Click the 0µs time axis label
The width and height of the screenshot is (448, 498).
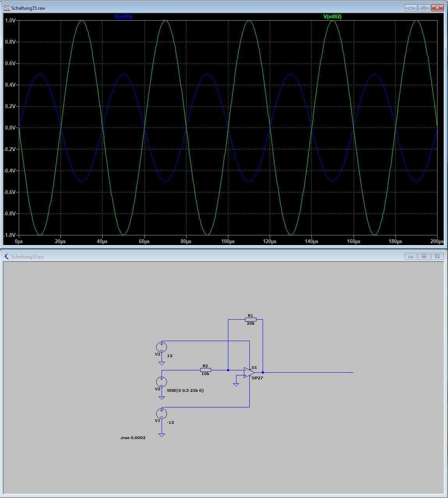point(19,242)
